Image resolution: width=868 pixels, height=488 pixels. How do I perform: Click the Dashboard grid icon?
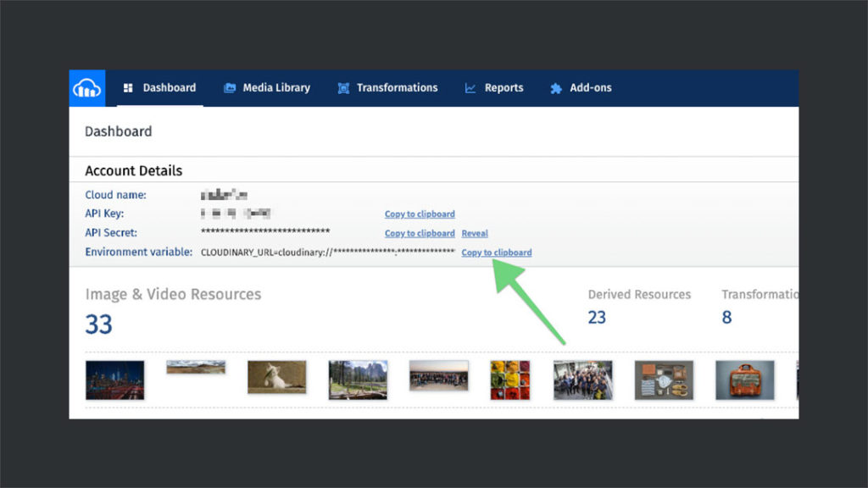[x=128, y=88]
